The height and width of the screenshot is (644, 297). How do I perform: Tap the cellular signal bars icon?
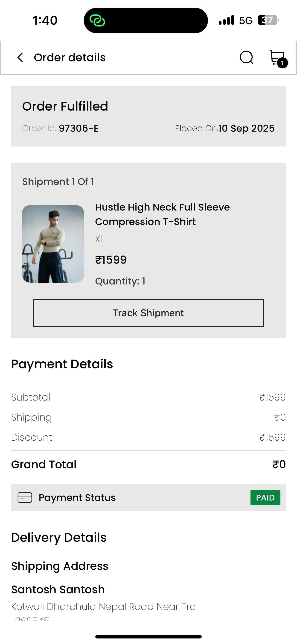[226, 20]
